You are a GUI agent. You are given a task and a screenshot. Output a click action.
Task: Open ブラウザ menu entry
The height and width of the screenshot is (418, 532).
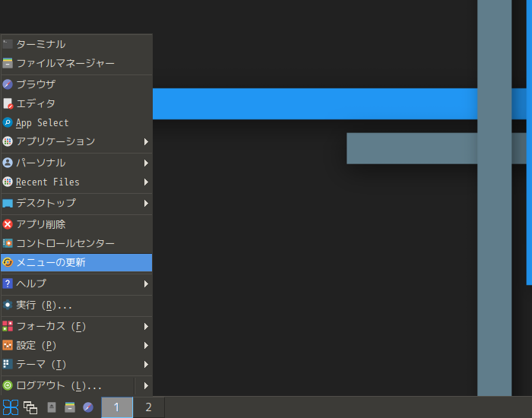tap(76, 84)
